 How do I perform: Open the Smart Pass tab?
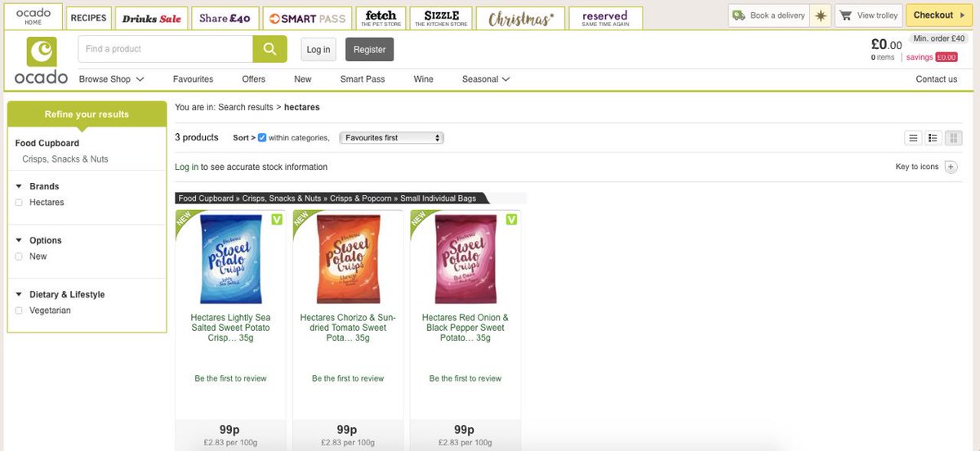(x=307, y=18)
